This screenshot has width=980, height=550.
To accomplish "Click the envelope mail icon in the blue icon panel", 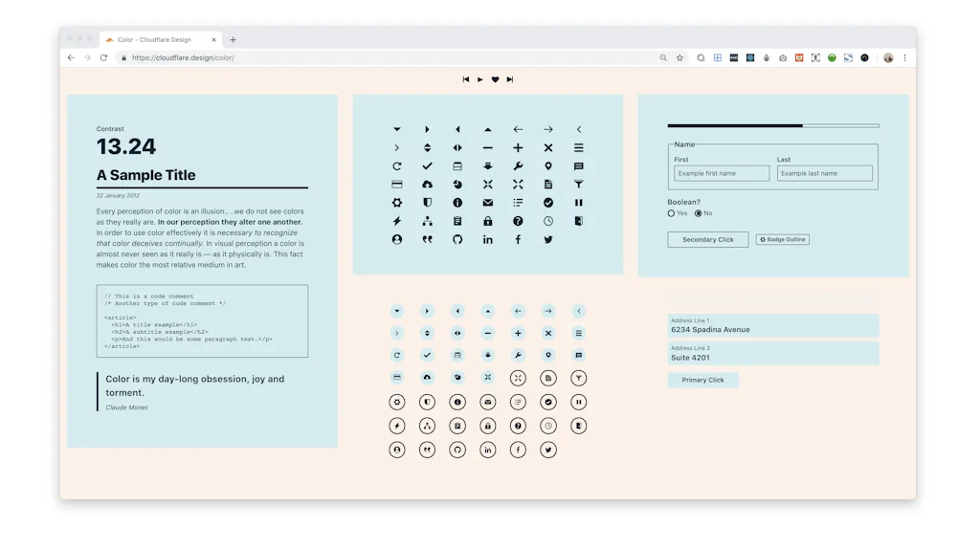I will pos(487,203).
